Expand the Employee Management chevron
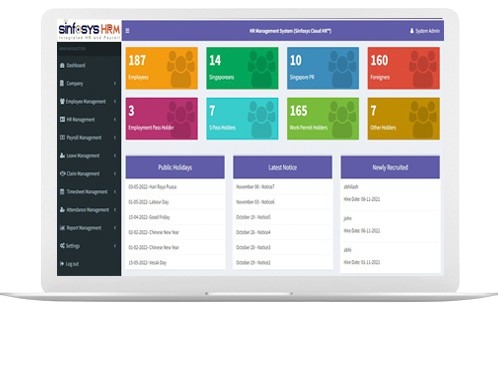The height and width of the screenshot is (365, 498). pyautogui.click(x=115, y=101)
